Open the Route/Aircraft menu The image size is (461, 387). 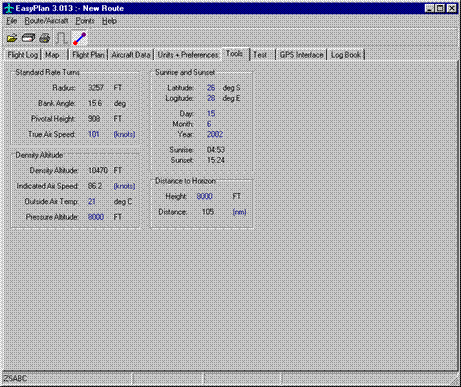pyautogui.click(x=46, y=21)
